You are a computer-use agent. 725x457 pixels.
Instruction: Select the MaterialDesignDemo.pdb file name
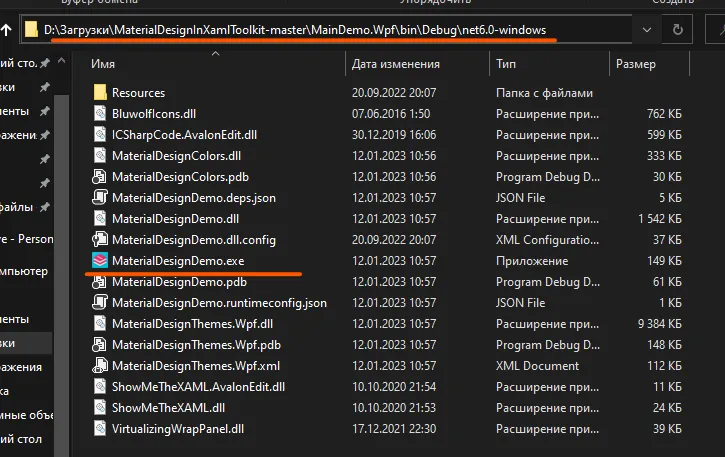179,282
